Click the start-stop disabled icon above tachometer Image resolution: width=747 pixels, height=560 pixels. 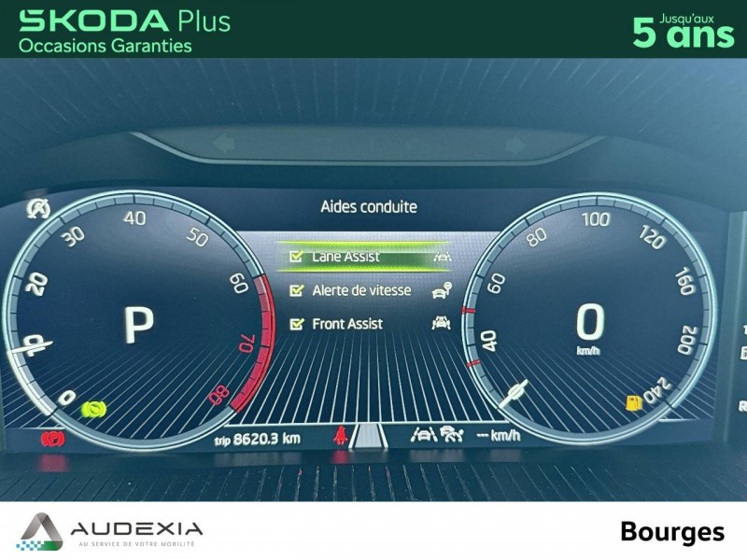(38, 208)
